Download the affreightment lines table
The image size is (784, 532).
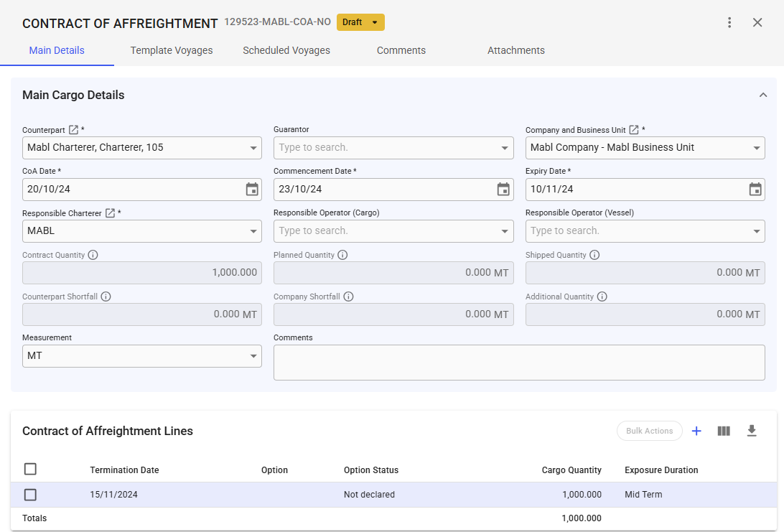(752, 431)
